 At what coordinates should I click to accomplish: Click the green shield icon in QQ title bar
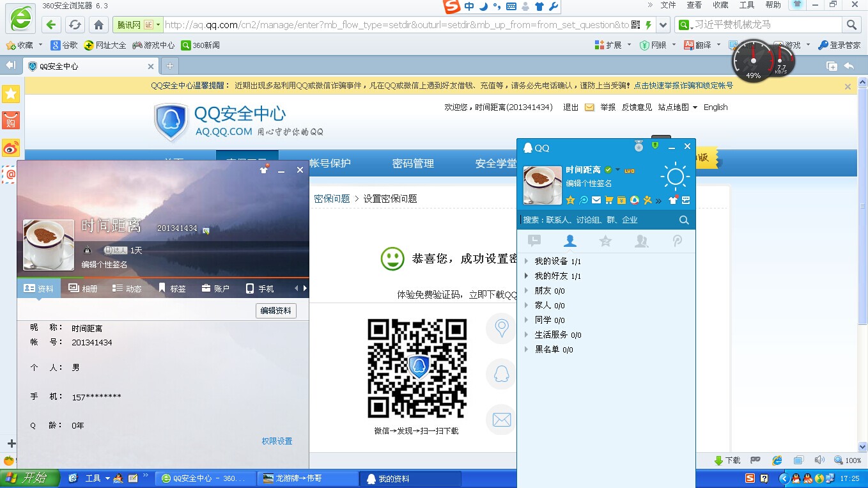[x=655, y=146]
